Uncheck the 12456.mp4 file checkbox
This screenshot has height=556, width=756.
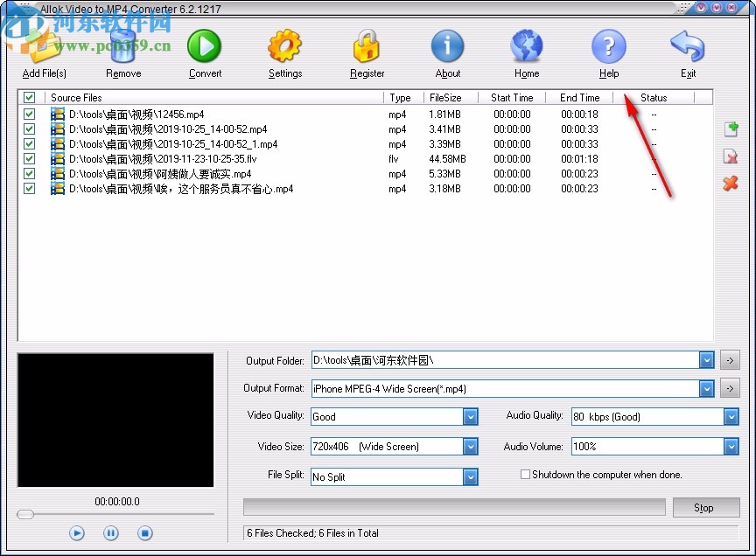29,114
